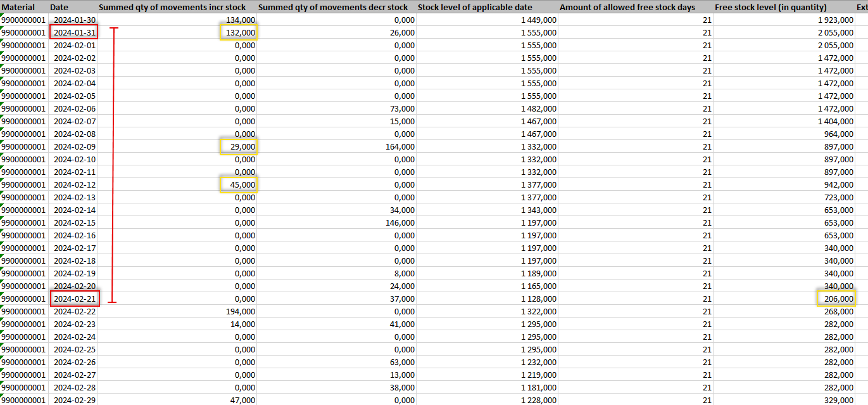The width and height of the screenshot is (868, 405).
Task: Select 'Summed qty of movements incr stock' header
Action: [177, 7]
